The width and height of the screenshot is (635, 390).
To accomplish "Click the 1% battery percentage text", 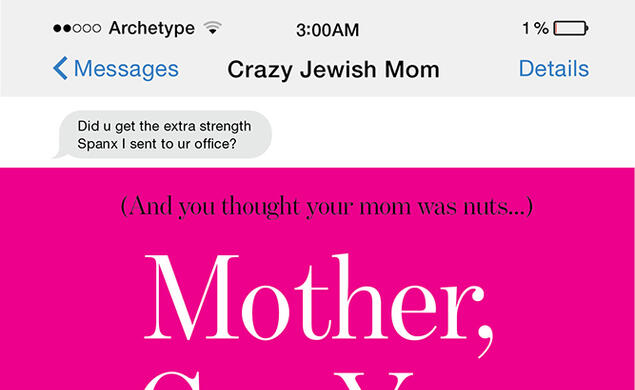I will [535, 28].
